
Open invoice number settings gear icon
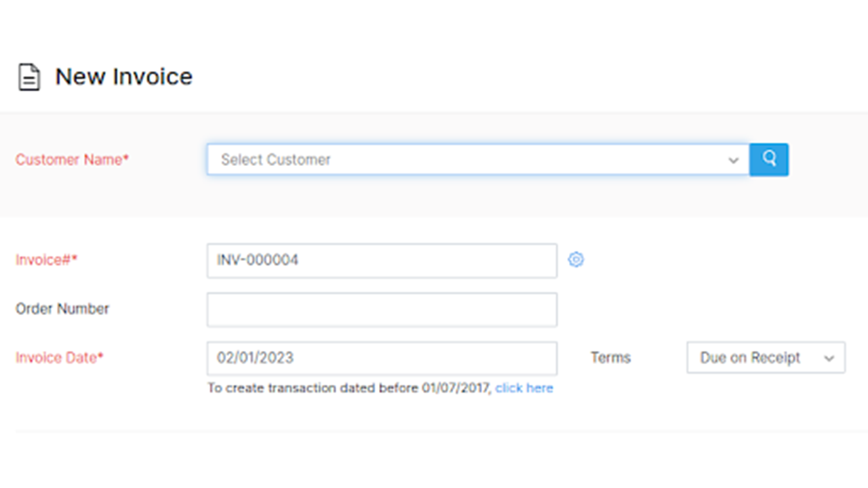pos(576,260)
